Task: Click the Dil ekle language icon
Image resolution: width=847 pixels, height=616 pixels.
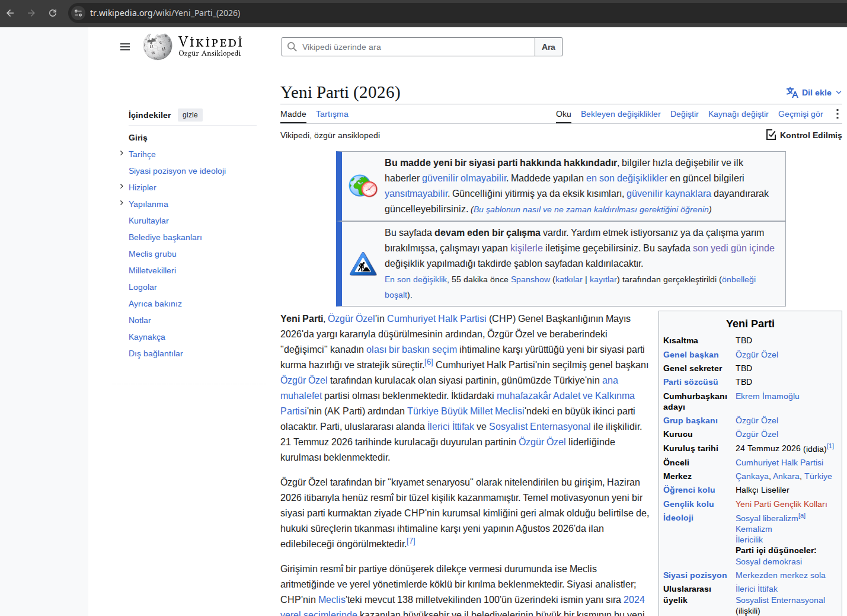Action: [792, 92]
